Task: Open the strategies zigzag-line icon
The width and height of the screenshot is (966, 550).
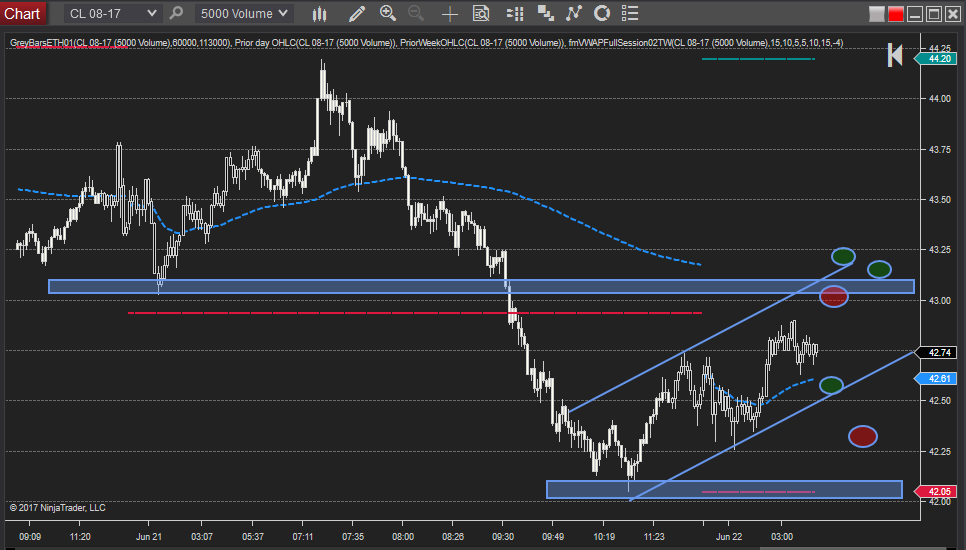Action: 574,14
